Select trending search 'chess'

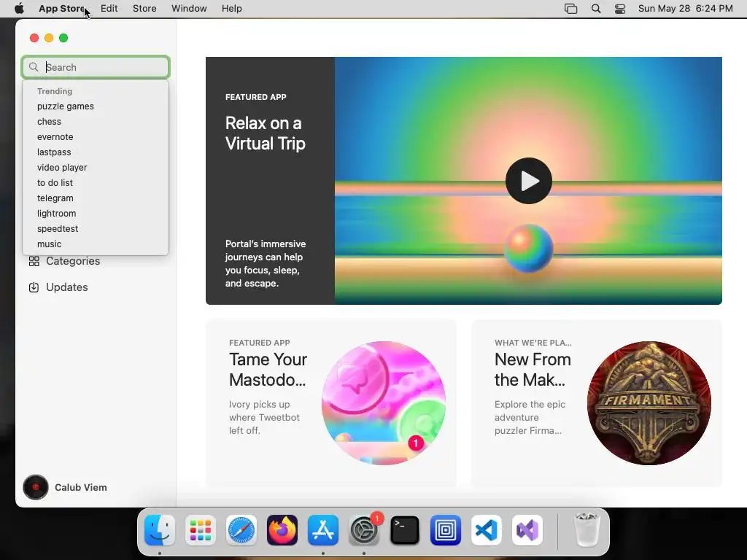coord(49,122)
